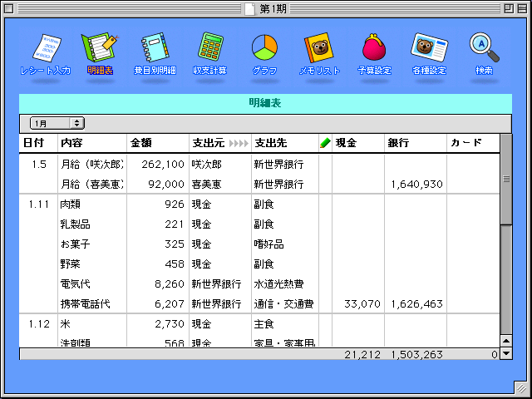The width and height of the screenshot is (532, 399).
Task: Show the グラフ pie chart icon
Action: click(x=264, y=47)
